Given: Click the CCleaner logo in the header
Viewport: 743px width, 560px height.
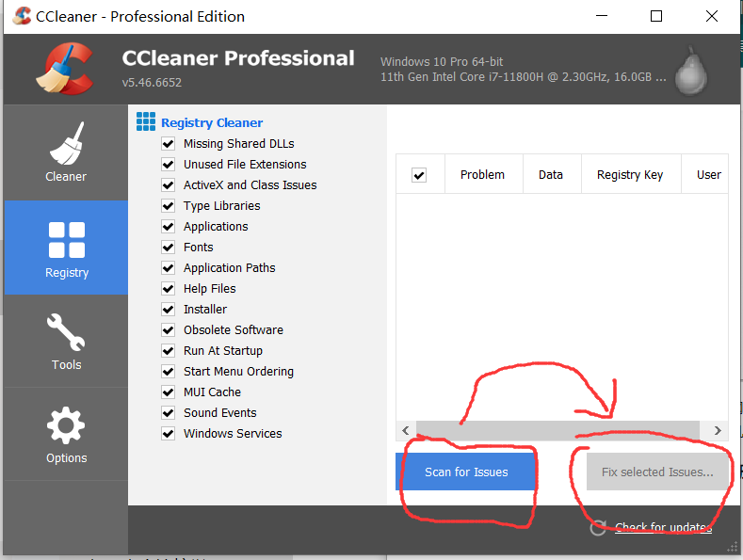Looking at the screenshot, I should pos(65,69).
